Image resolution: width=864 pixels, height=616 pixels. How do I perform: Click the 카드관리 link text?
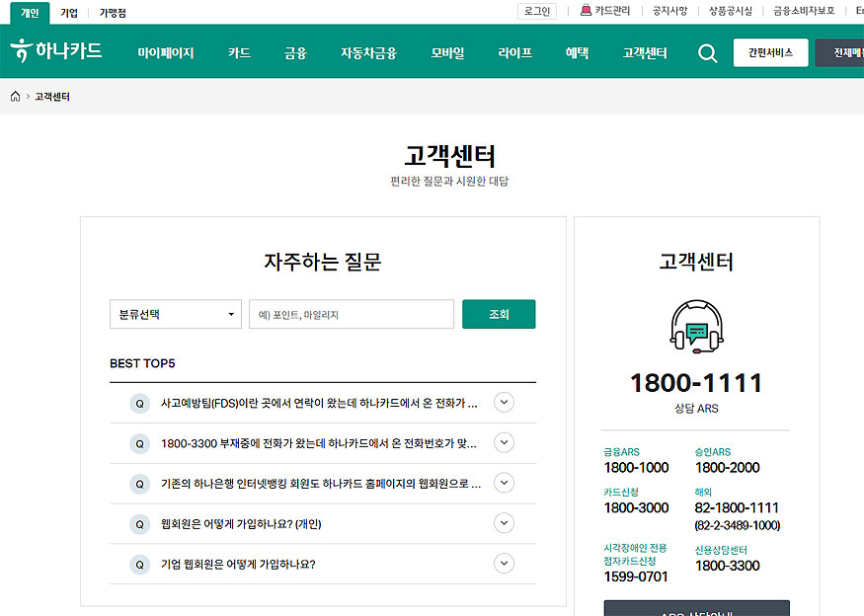(612, 11)
